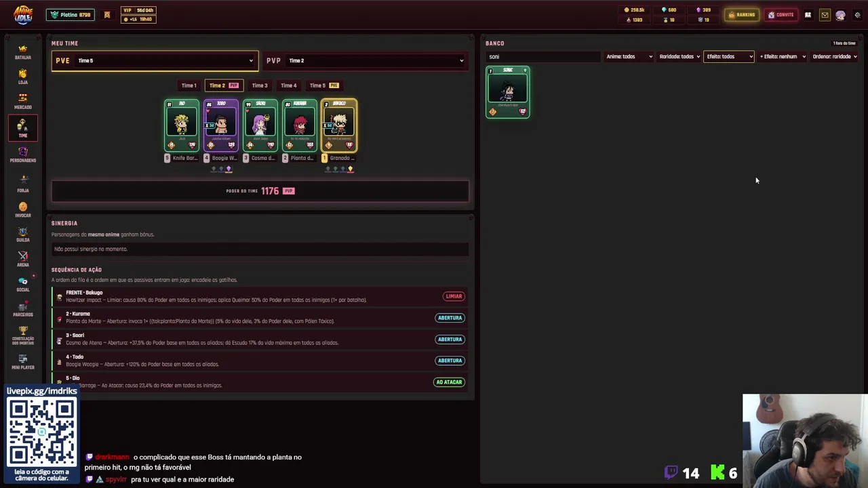868x488 pixels.
Task: Expand the Efeito: todos filter
Action: (x=729, y=56)
